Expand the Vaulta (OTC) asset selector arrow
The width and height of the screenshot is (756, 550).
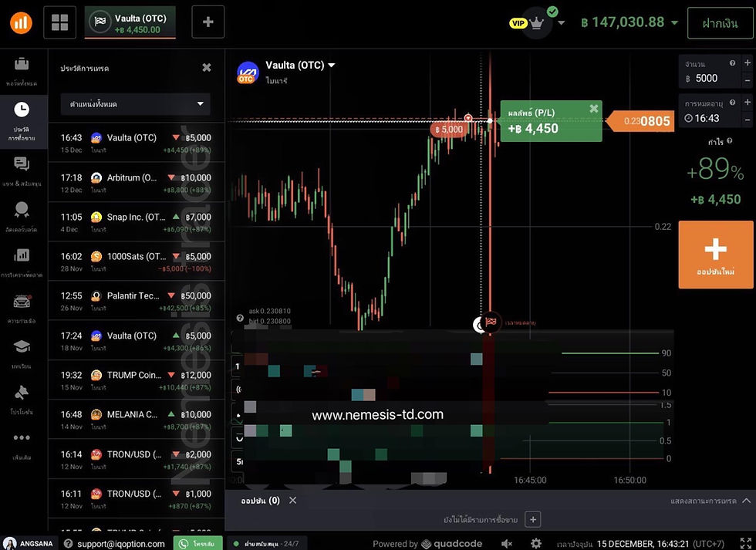(332, 66)
